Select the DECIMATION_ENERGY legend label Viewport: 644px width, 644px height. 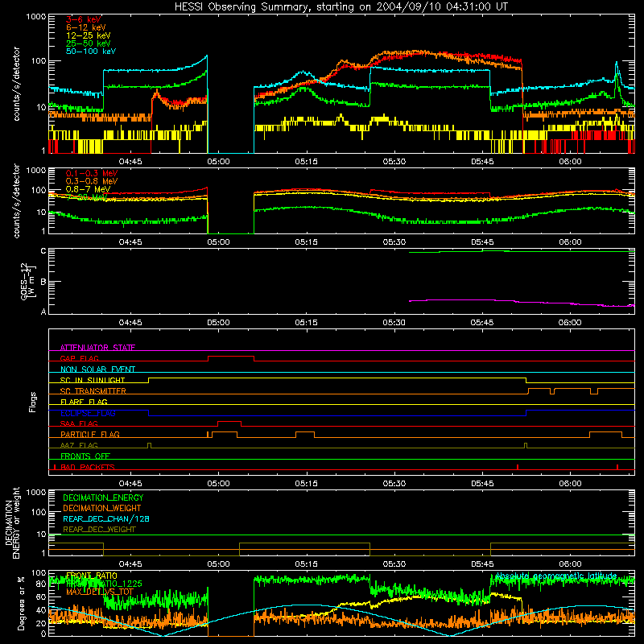(103, 497)
